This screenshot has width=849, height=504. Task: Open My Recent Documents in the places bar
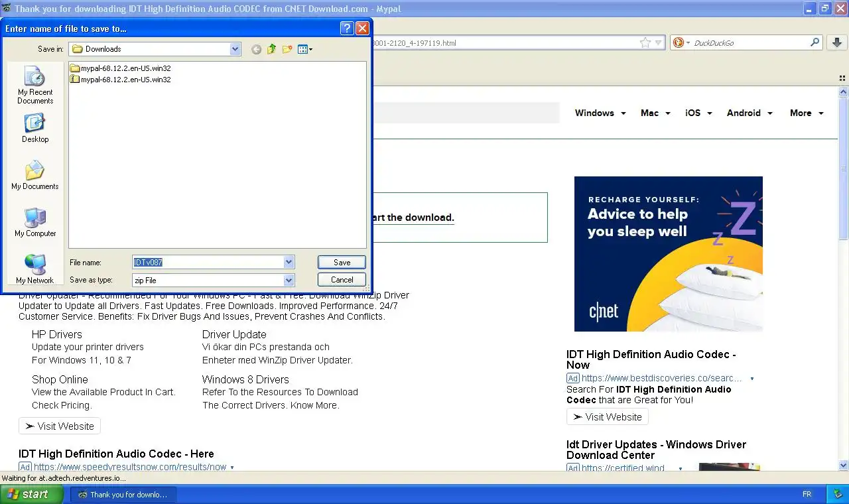(35, 85)
